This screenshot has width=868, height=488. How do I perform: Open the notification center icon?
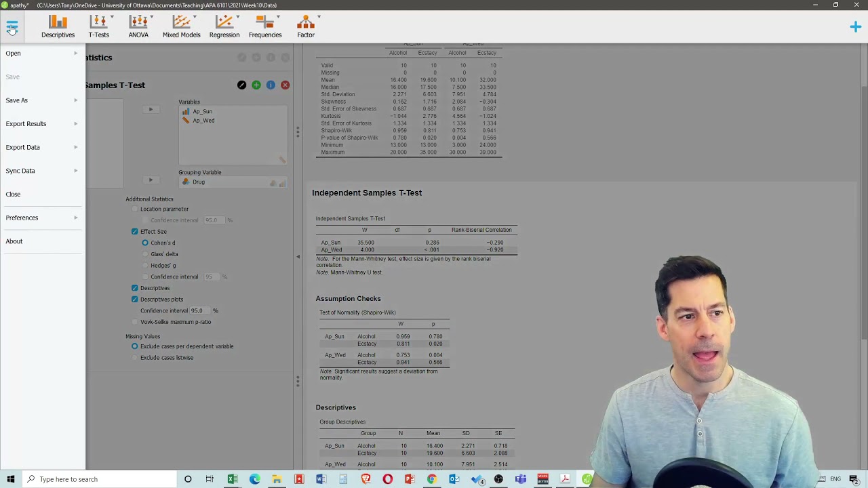[x=854, y=479]
